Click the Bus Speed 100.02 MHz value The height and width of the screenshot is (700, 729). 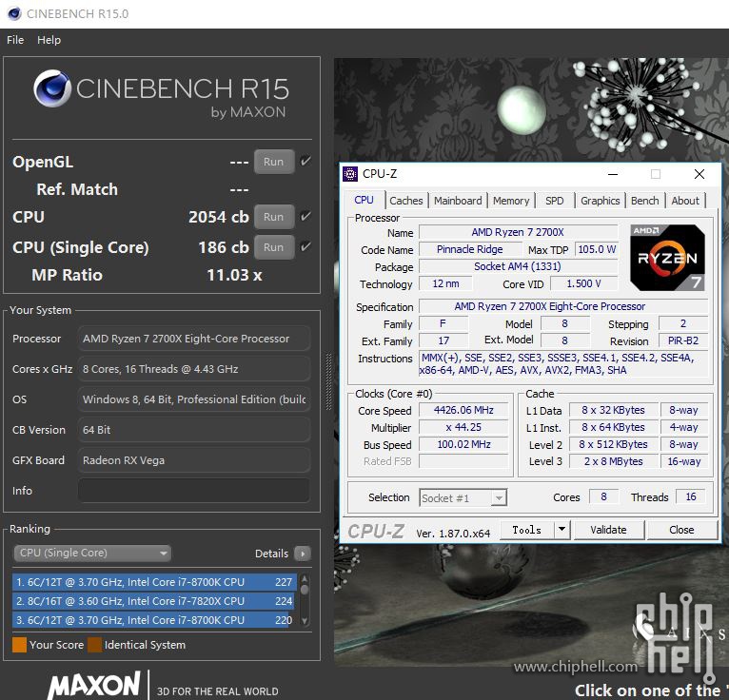(x=463, y=444)
